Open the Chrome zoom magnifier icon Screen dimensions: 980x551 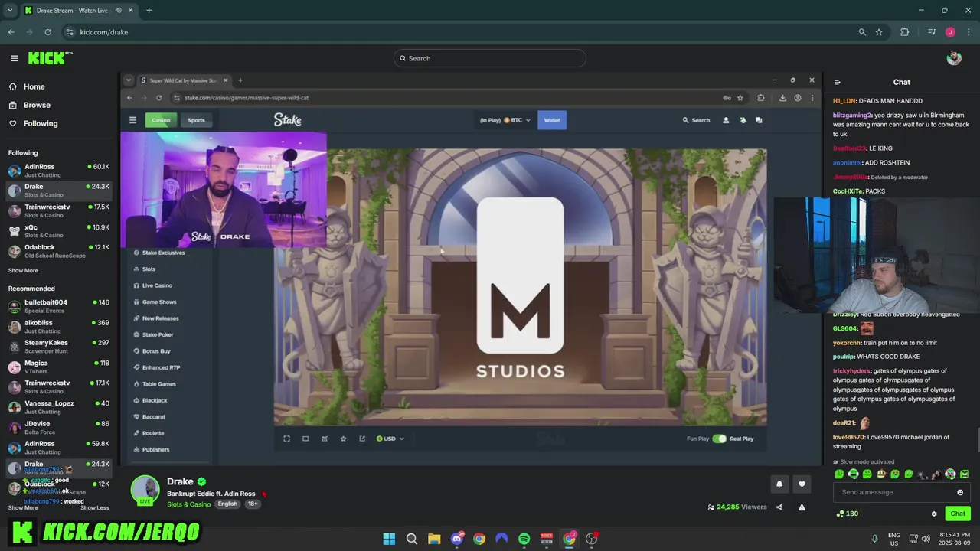[862, 32]
